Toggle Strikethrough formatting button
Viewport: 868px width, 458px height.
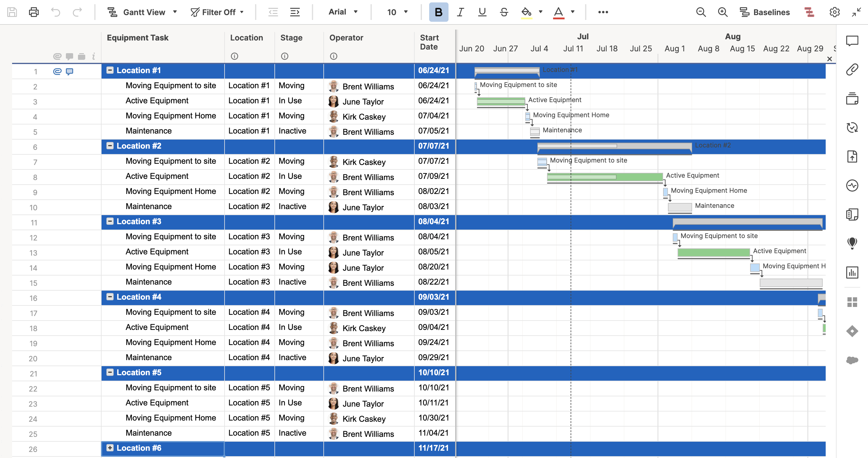(504, 12)
